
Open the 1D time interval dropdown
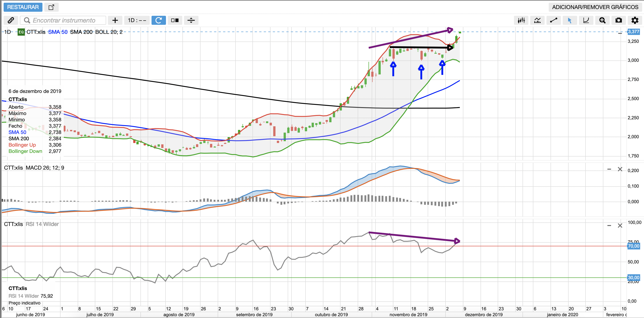(x=137, y=20)
